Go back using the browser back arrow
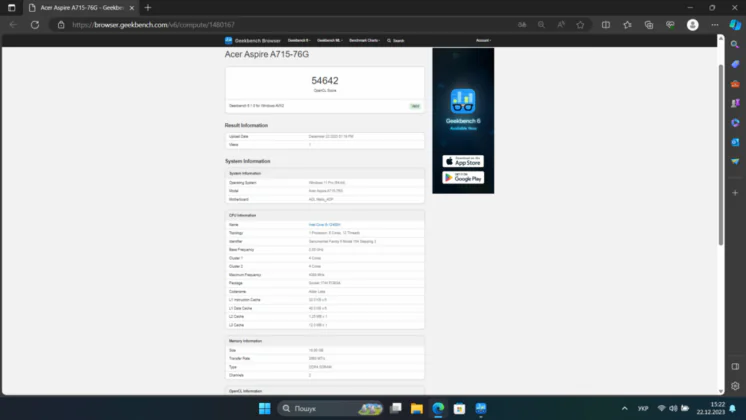This screenshot has height=420, width=746. [x=13, y=25]
